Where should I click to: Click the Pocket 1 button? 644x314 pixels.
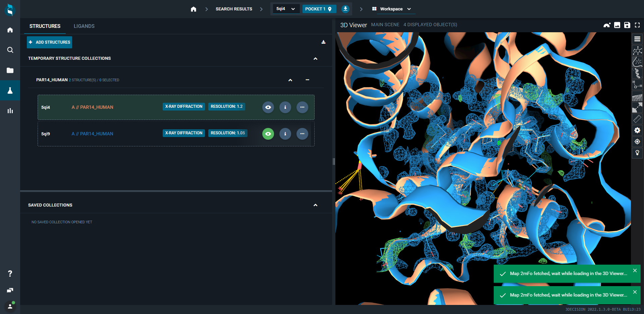pyautogui.click(x=319, y=9)
